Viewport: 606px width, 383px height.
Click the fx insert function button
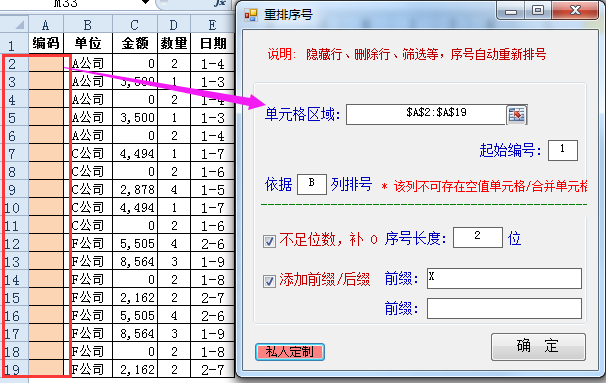[220, 3]
